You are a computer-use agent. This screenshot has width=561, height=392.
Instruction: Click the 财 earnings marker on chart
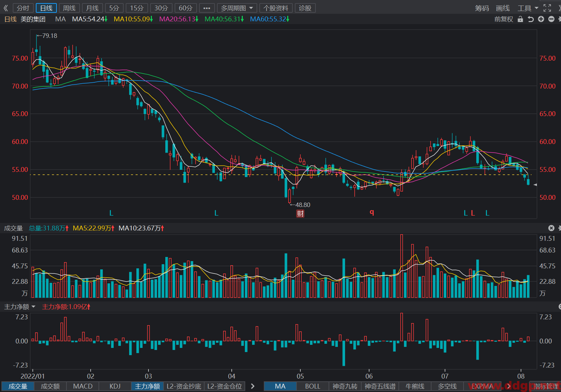[x=300, y=214]
